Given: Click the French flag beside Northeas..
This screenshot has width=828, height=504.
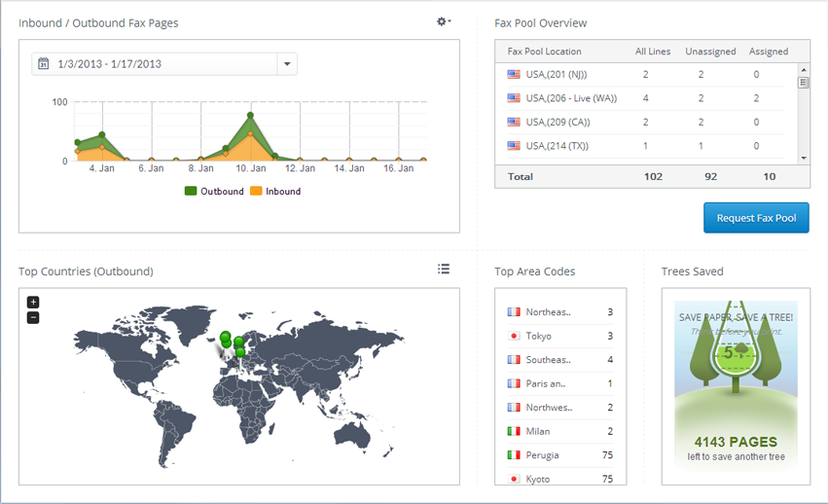Looking at the screenshot, I should click(x=514, y=312).
